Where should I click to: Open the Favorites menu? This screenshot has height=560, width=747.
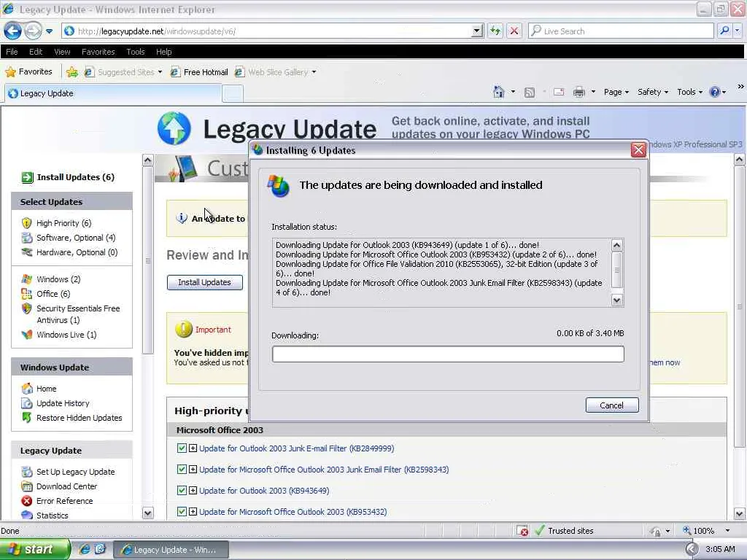[98, 52]
